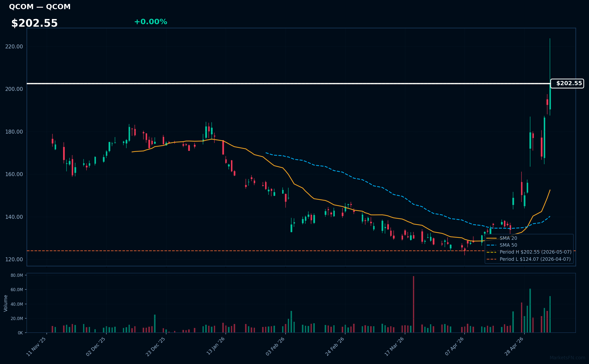Screen dimensions: 589x364
Task: Click the 140.00 price axis label
Action: coord(14,217)
